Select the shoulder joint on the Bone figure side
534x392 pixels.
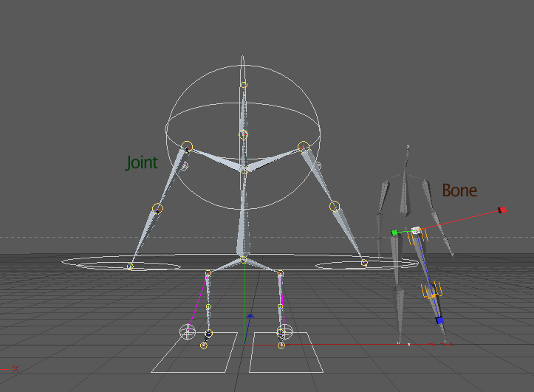coord(304,147)
